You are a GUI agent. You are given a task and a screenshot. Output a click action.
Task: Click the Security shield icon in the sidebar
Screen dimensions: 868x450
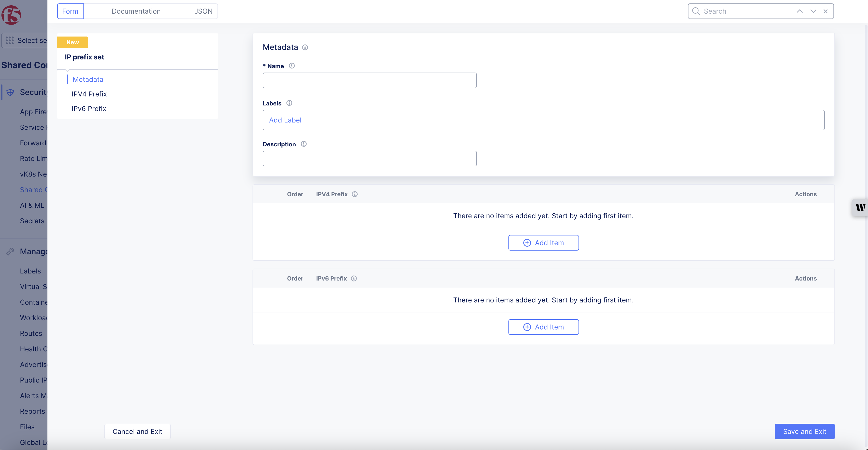pos(10,92)
